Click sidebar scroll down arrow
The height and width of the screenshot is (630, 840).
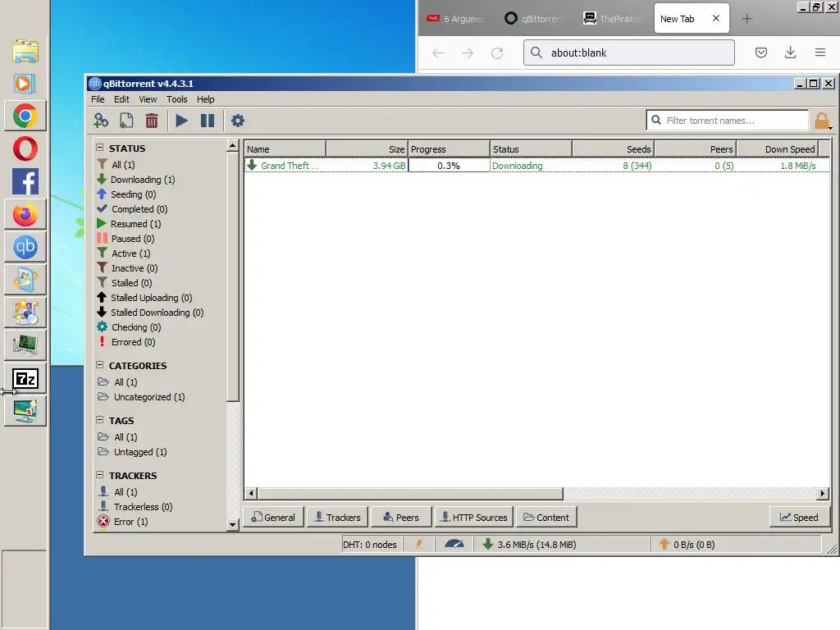[x=232, y=525]
